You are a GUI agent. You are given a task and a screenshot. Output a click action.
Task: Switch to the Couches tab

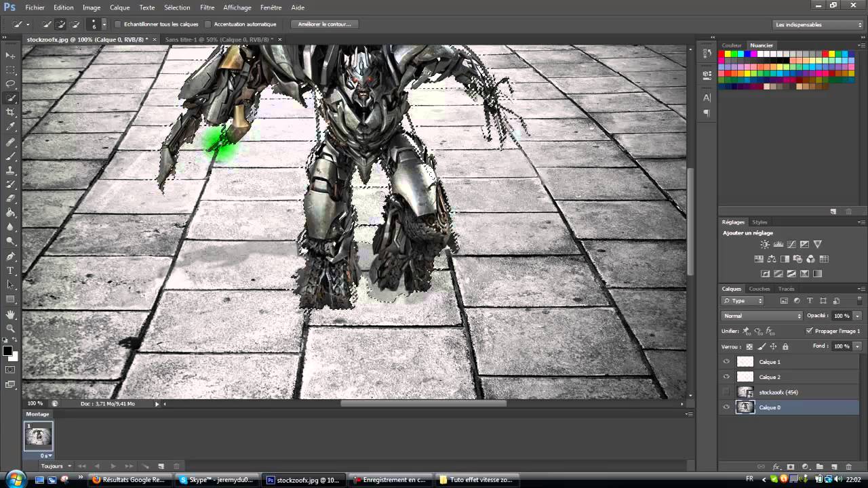coord(759,289)
